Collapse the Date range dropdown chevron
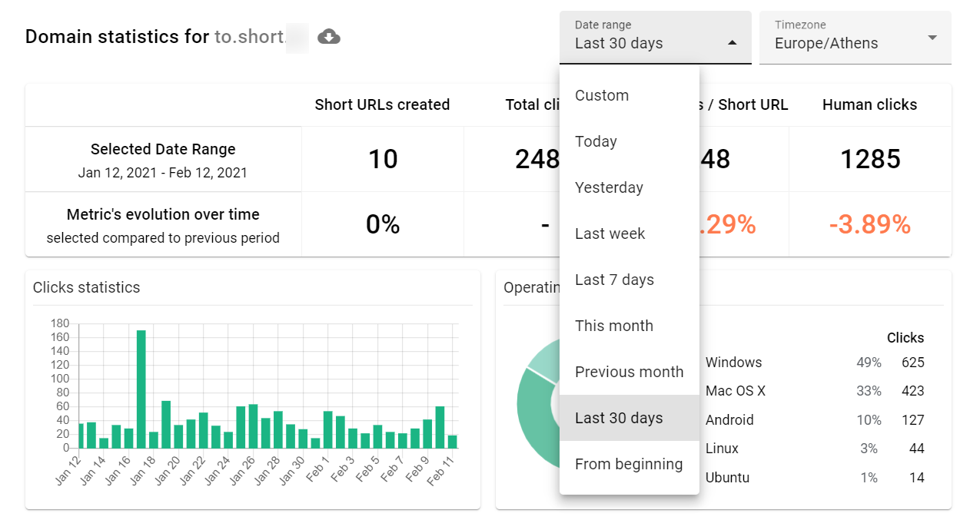 point(731,45)
